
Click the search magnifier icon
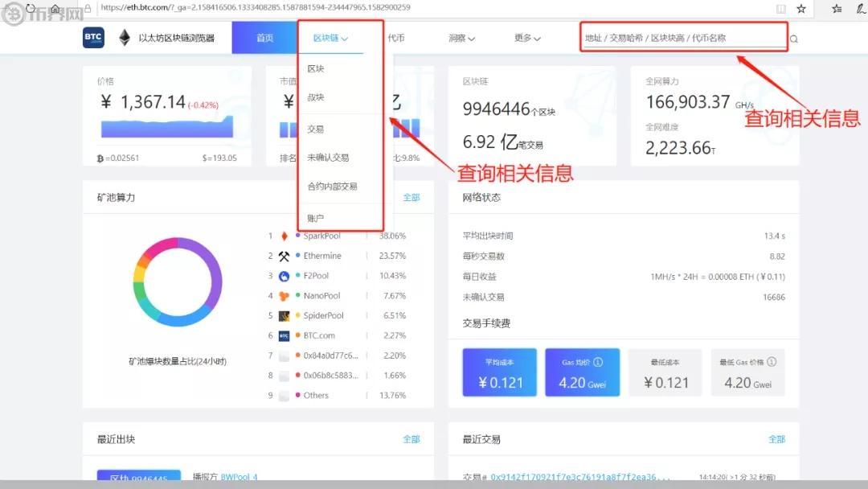click(794, 39)
